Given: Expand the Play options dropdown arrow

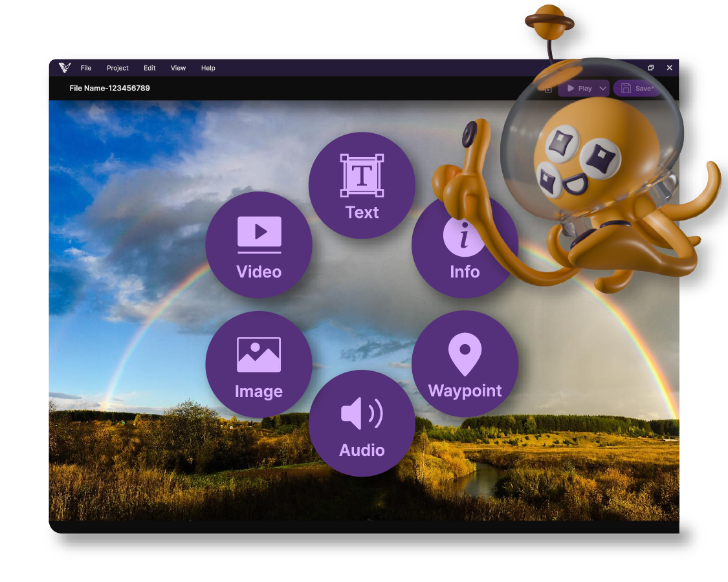Looking at the screenshot, I should (x=602, y=88).
